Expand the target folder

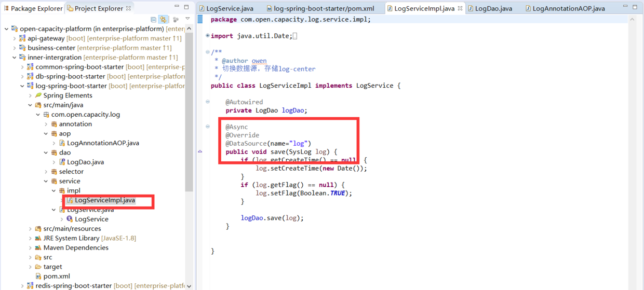point(30,267)
